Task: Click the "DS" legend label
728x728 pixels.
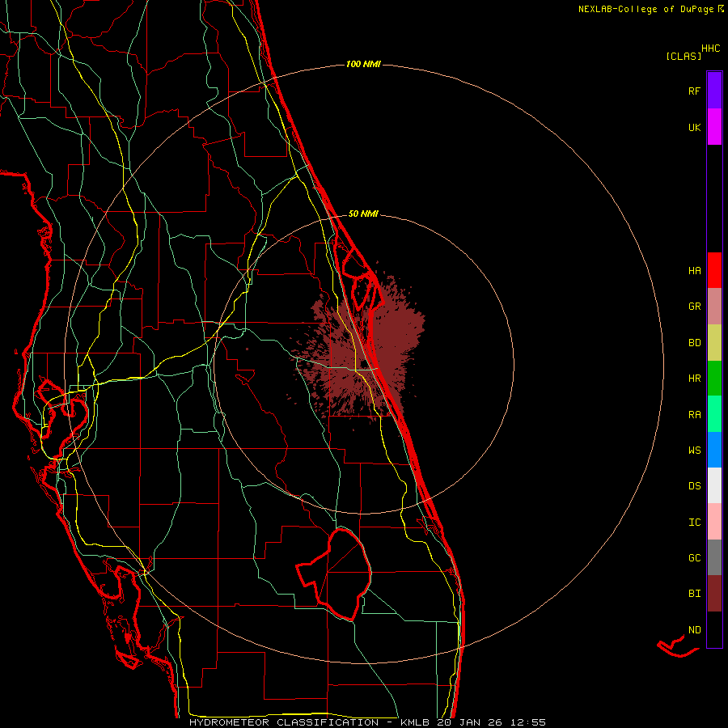Action: tap(694, 486)
